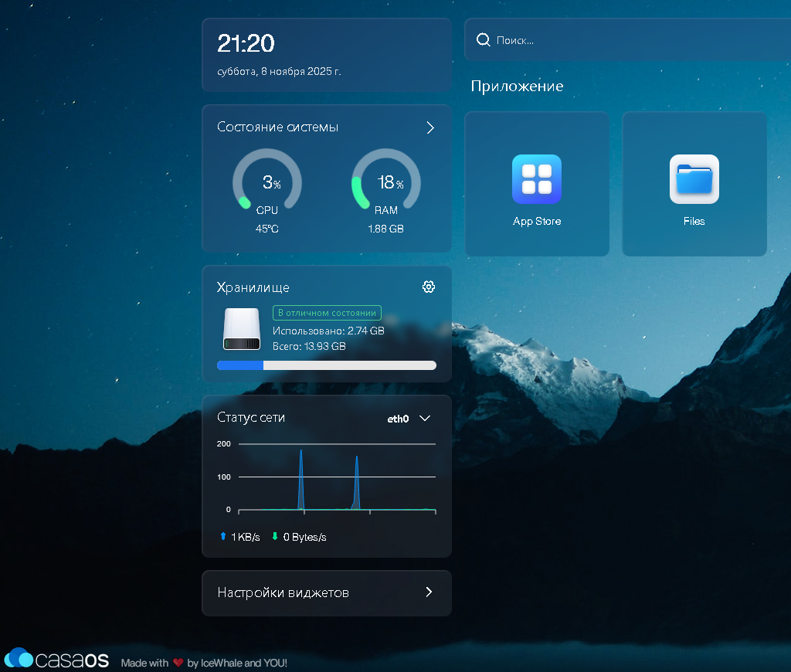Open storage settings gear icon
The image size is (791, 672).
(428, 287)
